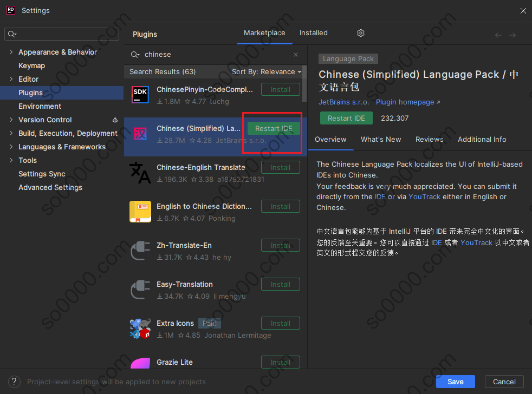This screenshot has height=394, width=532.
Task: Install Chinese-English Translate plugin
Action: tap(281, 167)
